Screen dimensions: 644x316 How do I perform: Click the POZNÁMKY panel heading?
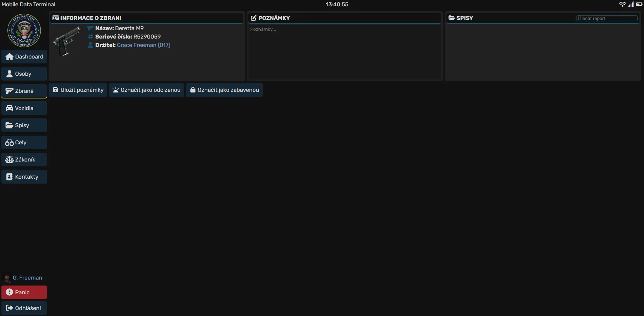coord(274,18)
